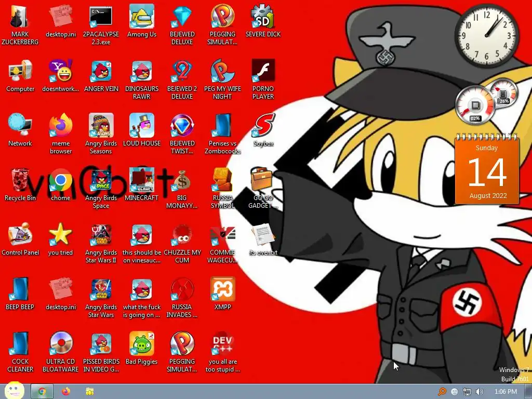Image resolution: width=532 pixels, height=399 pixels.
Task: Click the 1:06 PM taskbar clock
Action: 506,392
